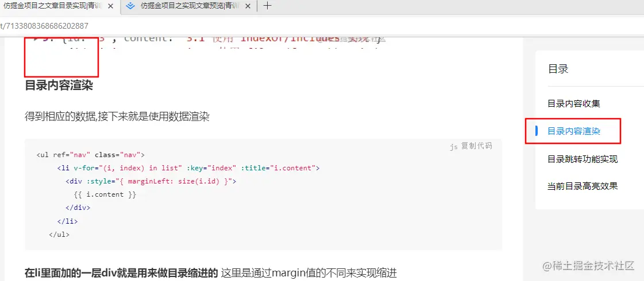Click the code line <ul ref="nav" class="nav">

pyautogui.click(x=90, y=155)
